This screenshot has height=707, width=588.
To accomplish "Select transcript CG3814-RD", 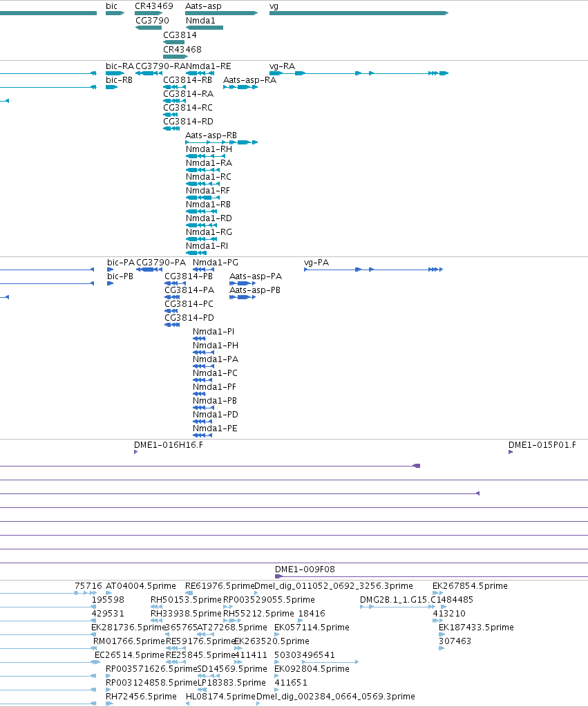I will 171,129.
